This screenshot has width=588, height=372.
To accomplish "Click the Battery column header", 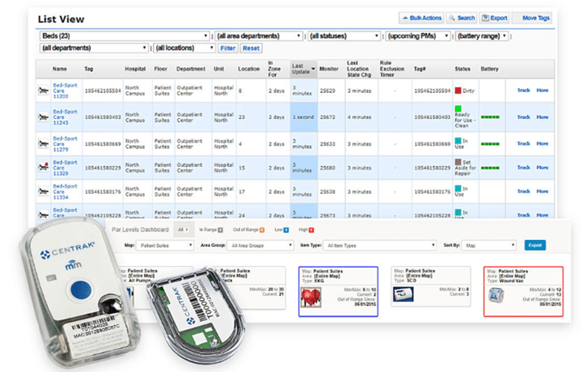I will tap(490, 69).
